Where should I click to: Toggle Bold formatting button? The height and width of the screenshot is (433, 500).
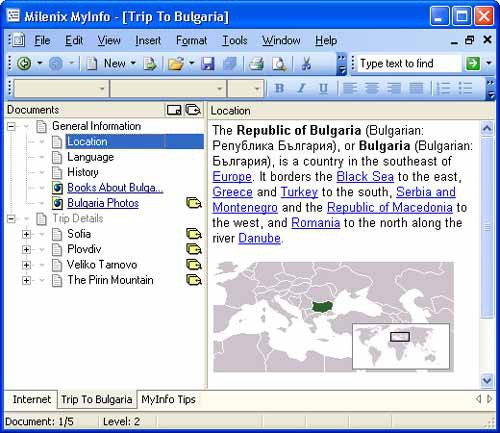click(x=279, y=88)
